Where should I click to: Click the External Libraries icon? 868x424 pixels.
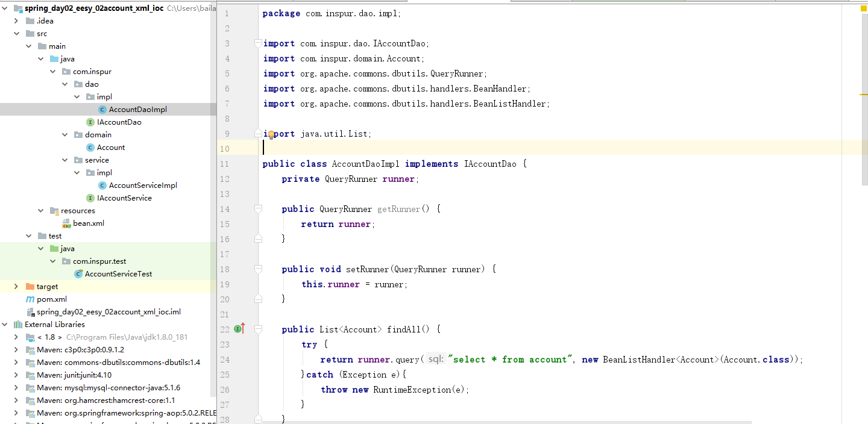click(x=18, y=325)
